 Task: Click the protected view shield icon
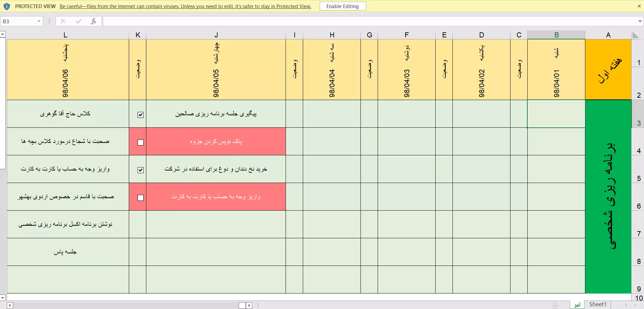click(7, 6)
